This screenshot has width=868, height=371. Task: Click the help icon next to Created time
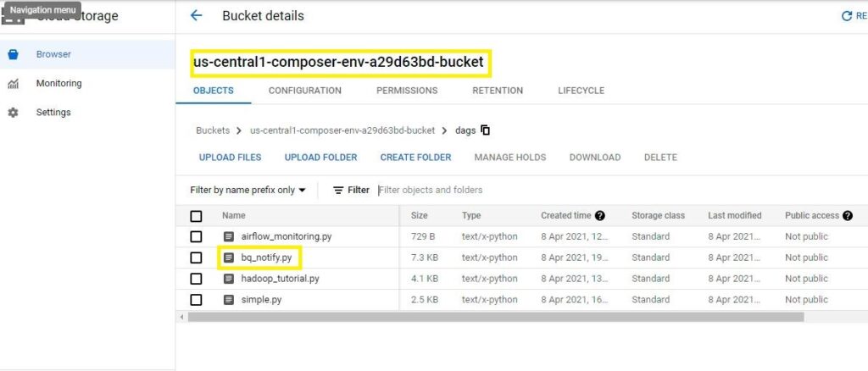(600, 216)
